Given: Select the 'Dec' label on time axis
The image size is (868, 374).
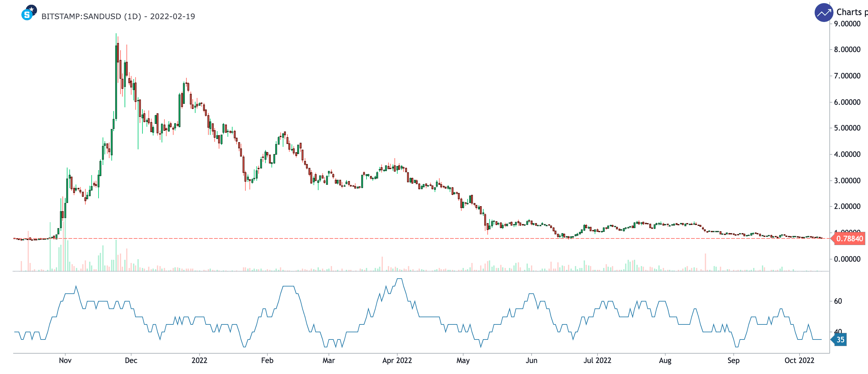Looking at the screenshot, I should tap(131, 361).
